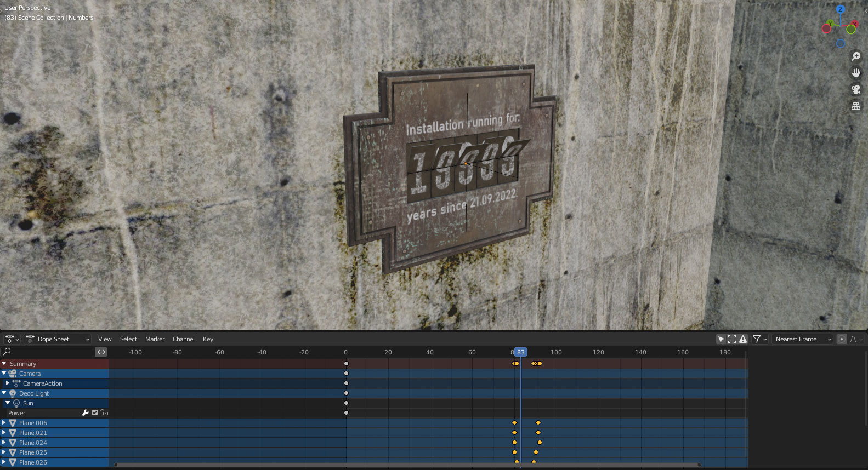
Task: Toggle perspective/orthographic grid icon
Action: (856, 106)
